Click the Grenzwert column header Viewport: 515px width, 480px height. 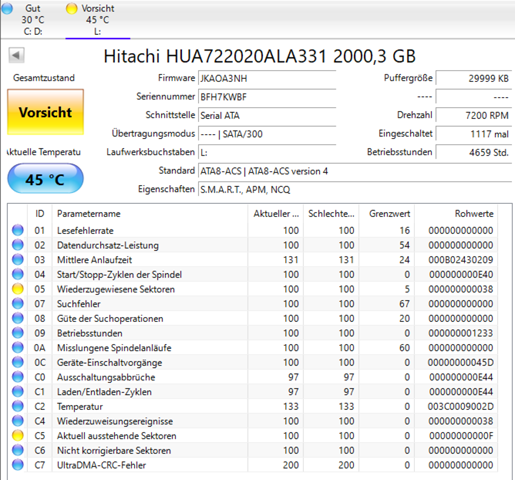(386, 213)
